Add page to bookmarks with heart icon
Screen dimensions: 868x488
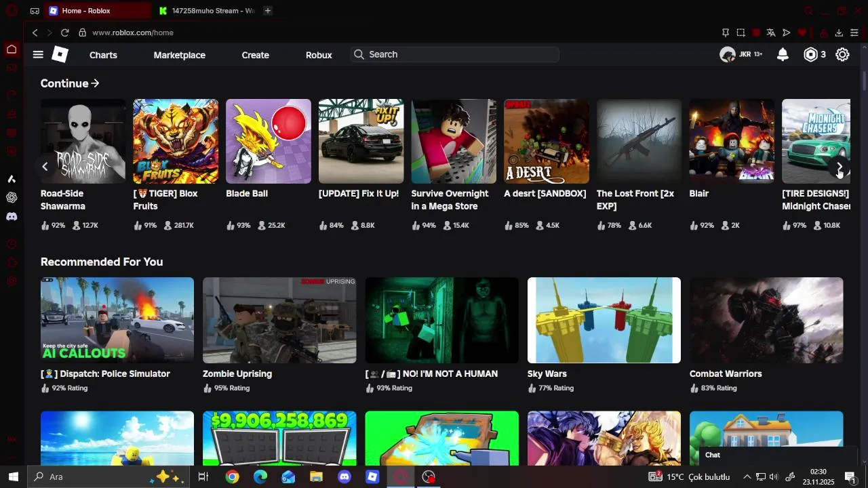coord(802,33)
